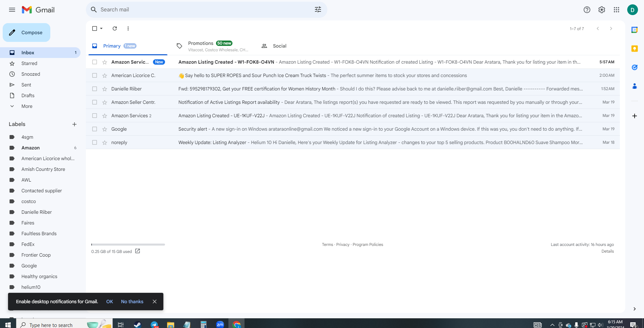Click the storage usage progress bar

(128, 245)
